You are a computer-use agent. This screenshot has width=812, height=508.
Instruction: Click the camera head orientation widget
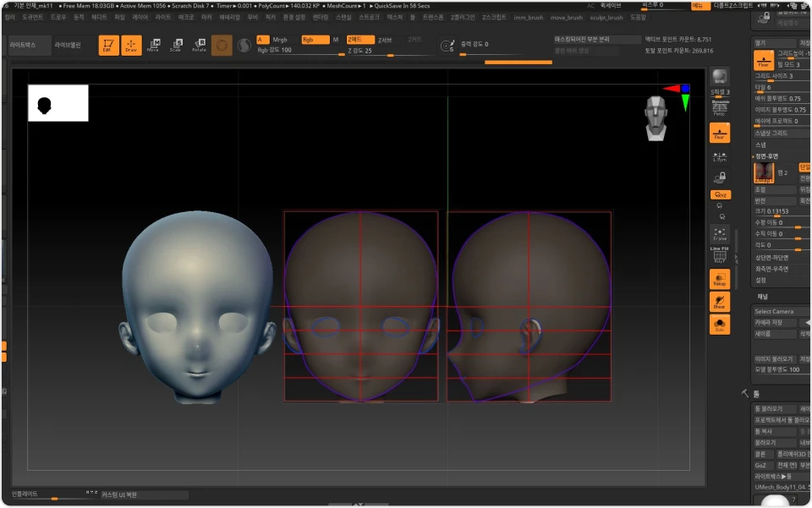click(x=656, y=118)
